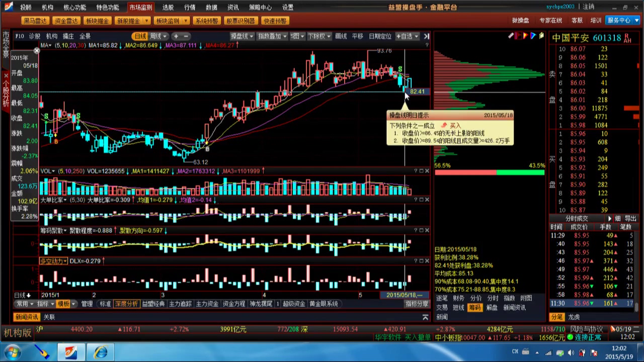Viewport: 644px width, 362px height.
Task: Close the VOL indicator sub-panel
Action: (x=427, y=171)
